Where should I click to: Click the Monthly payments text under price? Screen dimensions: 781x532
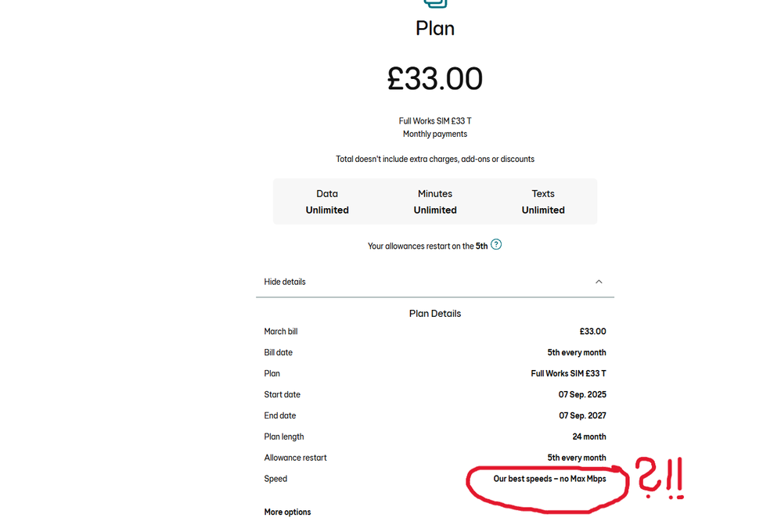[435, 135]
